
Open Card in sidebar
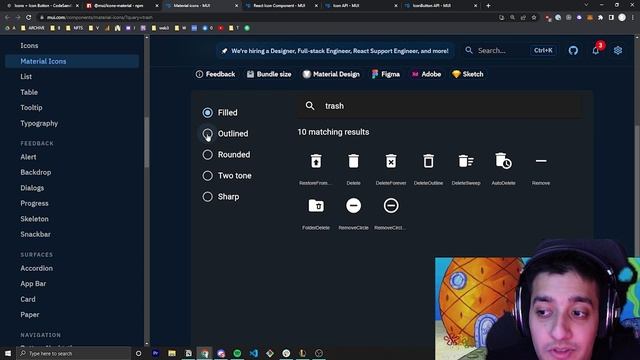(x=28, y=299)
